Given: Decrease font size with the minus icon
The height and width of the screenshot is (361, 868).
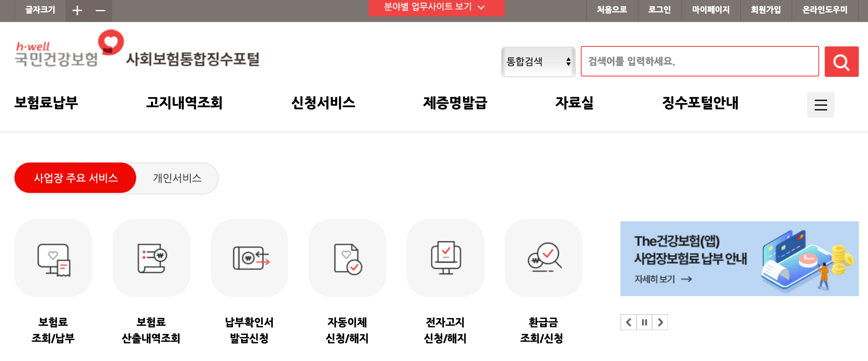Looking at the screenshot, I should pyautogui.click(x=101, y=10).
